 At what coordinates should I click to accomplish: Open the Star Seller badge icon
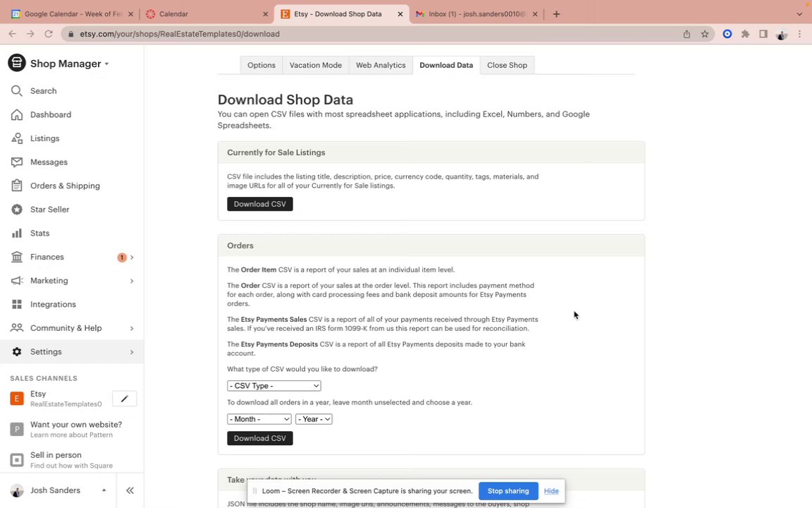coord(17,210)
